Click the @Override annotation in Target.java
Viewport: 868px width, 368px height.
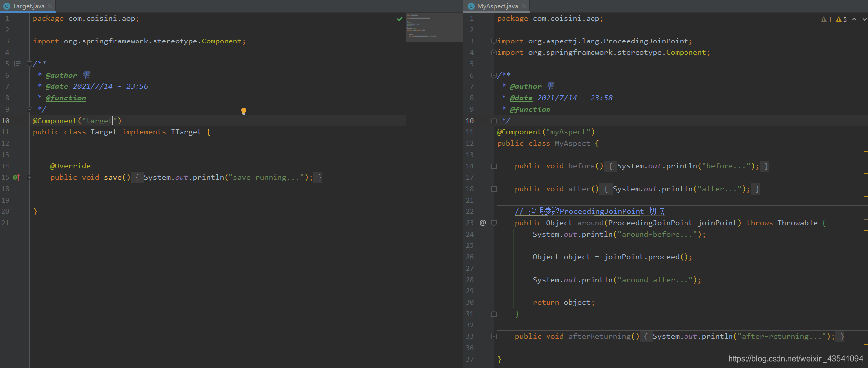pos(70,166)
